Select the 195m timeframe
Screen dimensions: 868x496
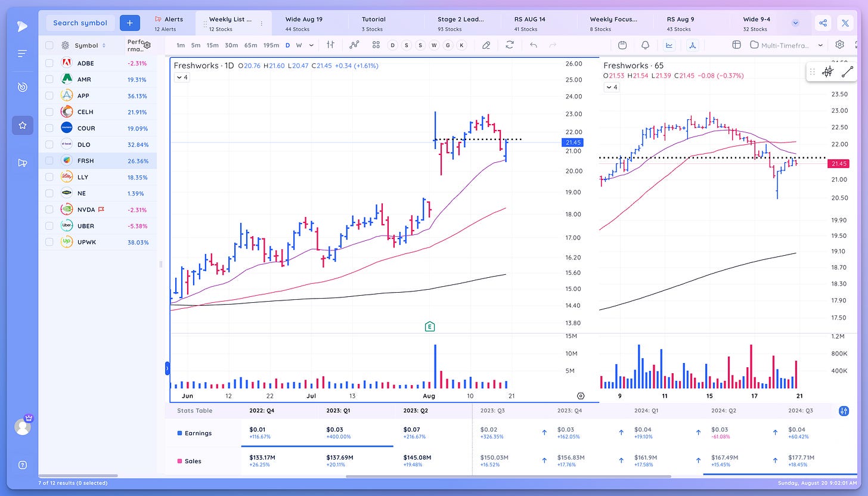pos(271,45)
